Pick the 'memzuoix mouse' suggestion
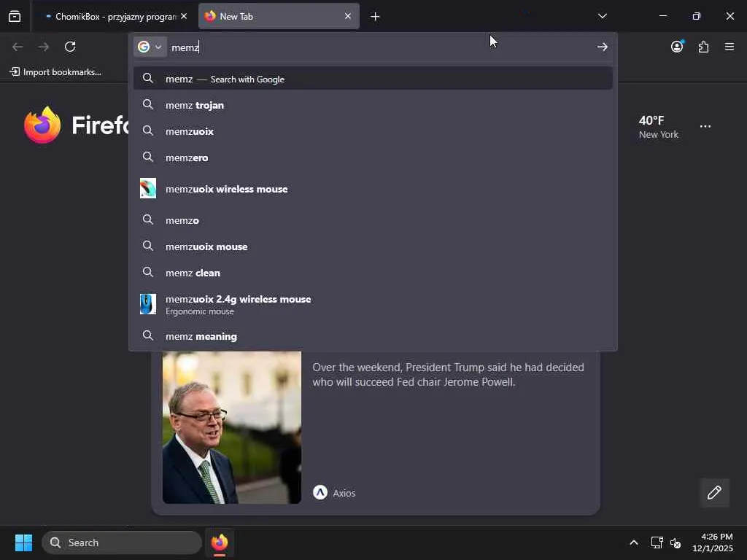Viewport: 747px width, 560px height. pos(373,246)
